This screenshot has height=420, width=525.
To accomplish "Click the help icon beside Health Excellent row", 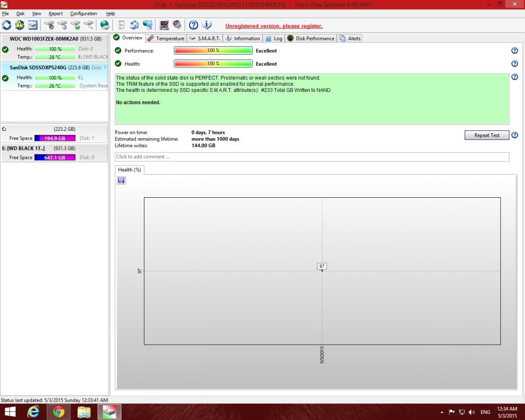I will tap(514, 64).
